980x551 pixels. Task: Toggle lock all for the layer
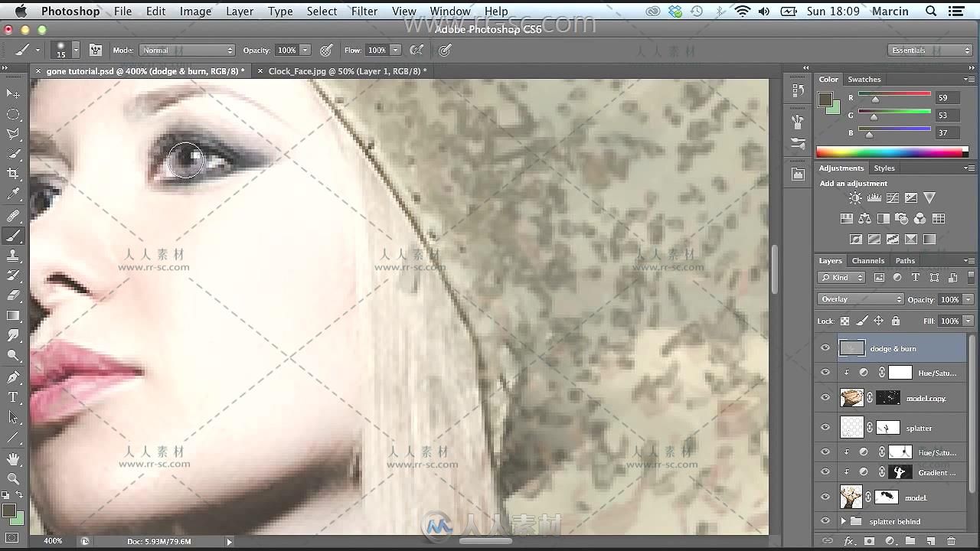896,321
